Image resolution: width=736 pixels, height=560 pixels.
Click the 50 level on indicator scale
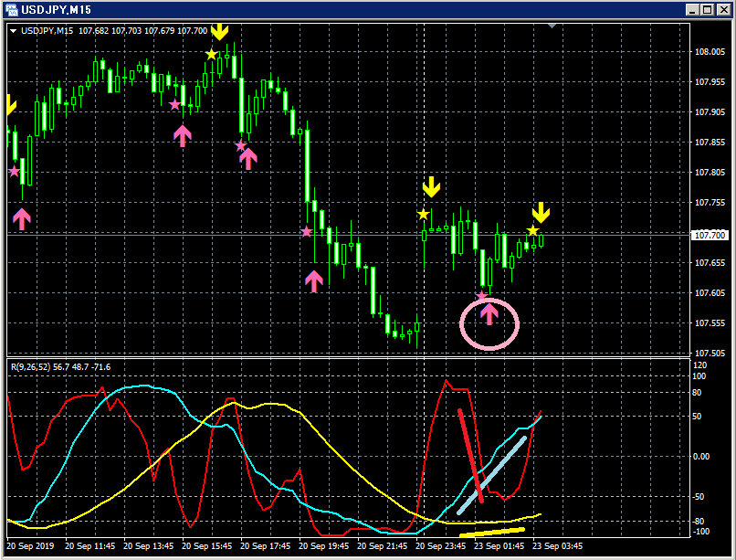click(x=698, y=417)
